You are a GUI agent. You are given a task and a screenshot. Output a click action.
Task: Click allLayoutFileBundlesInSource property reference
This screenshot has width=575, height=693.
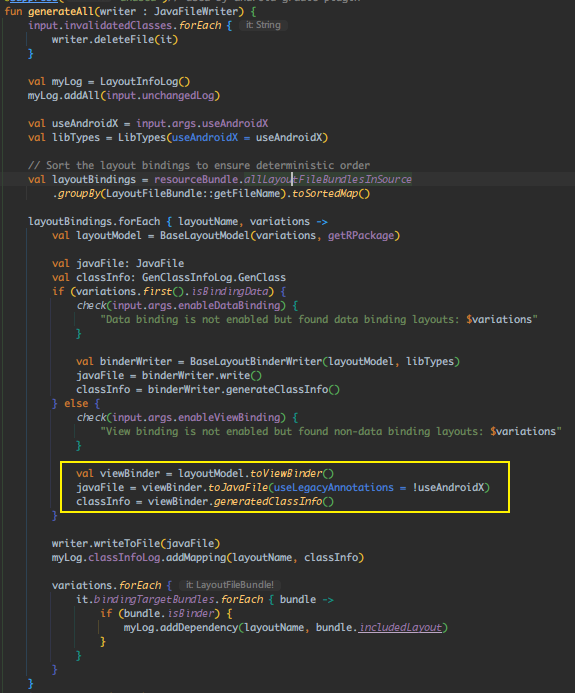(x=327, y=179)
